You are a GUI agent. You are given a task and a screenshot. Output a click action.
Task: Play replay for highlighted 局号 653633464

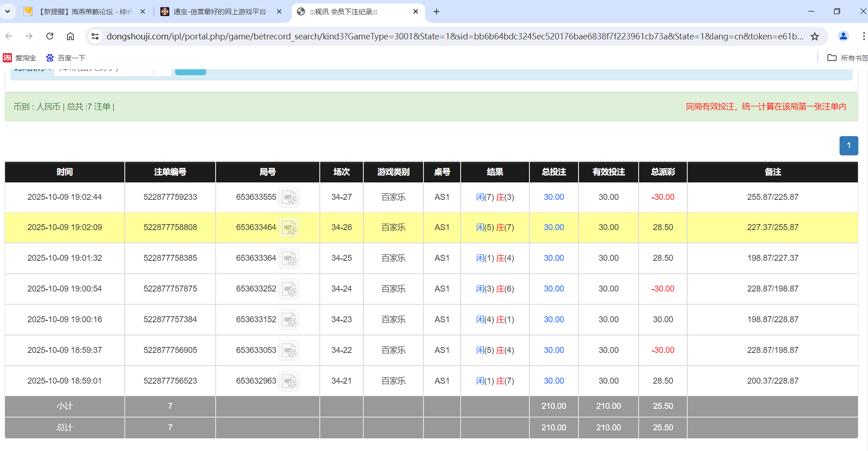click(289, 227)
